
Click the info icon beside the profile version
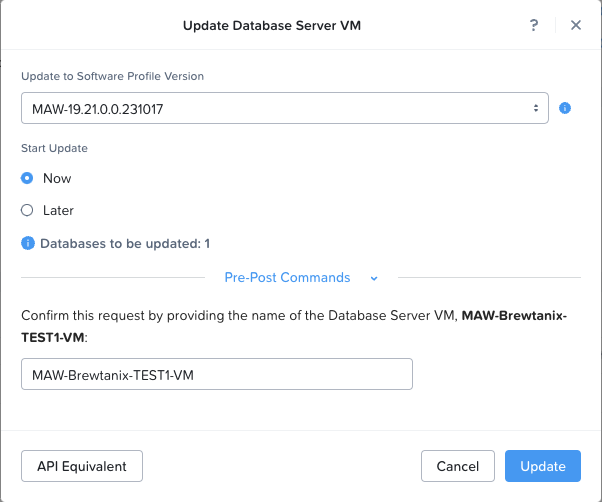(564, 108)
